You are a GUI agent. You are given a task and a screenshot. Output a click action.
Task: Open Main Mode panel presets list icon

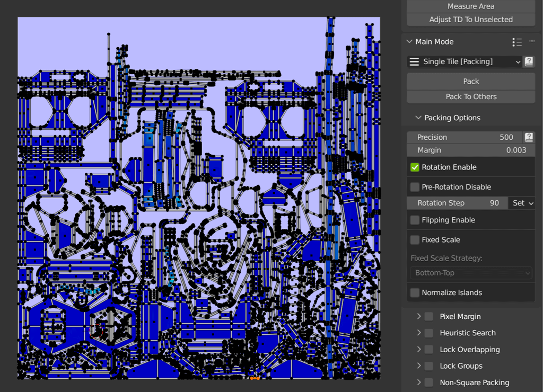[x=517, y=42]
